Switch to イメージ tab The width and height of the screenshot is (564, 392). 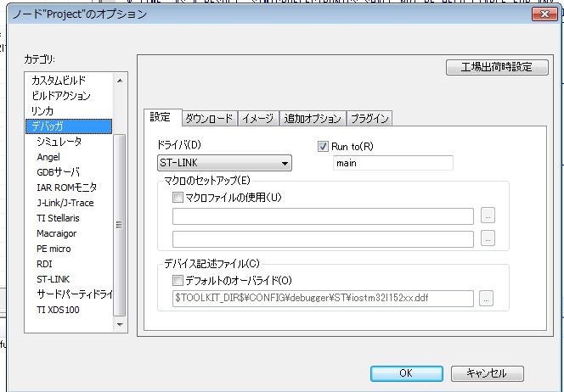(258, 119)
